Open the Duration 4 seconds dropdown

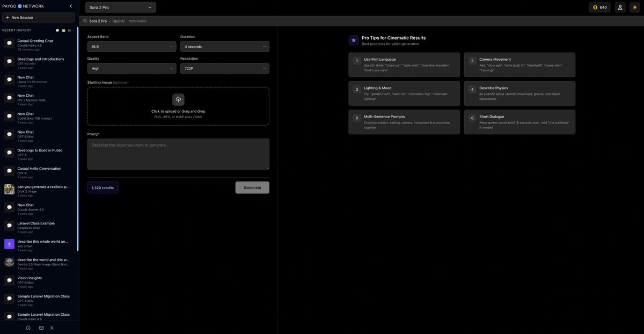(x=225, y=47)
